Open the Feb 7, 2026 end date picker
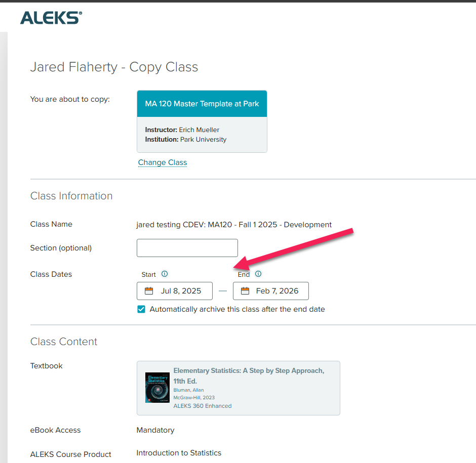 [x=271, y=291]
